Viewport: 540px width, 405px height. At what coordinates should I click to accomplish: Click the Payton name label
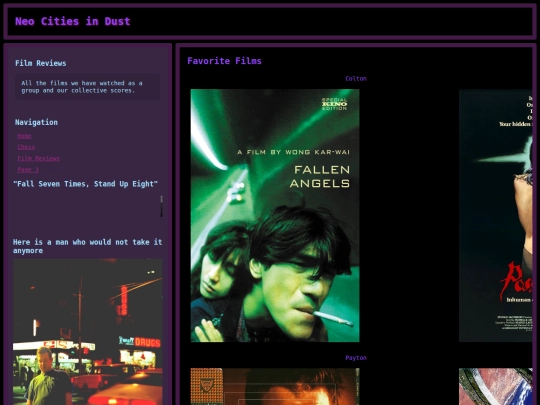[356, 358]
